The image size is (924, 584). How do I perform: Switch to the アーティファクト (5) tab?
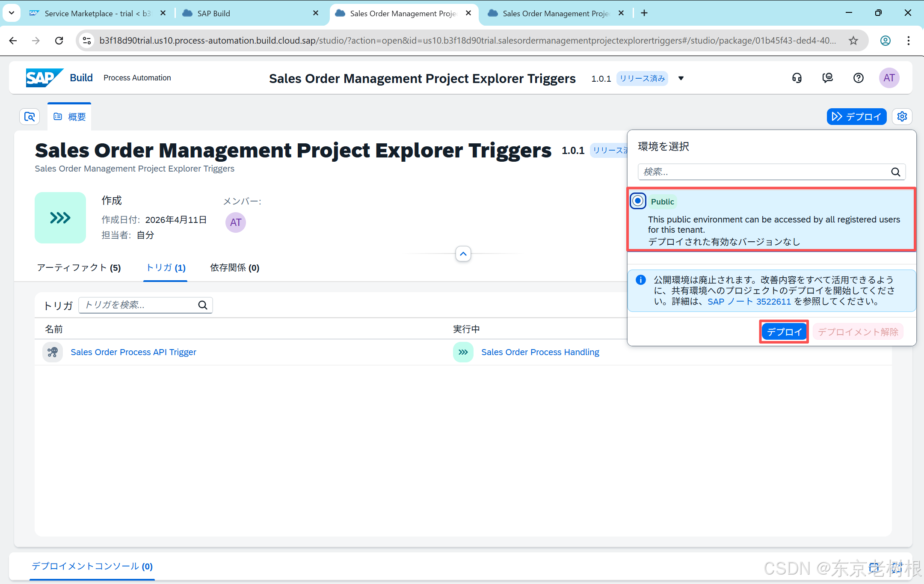click(x=79, y=268)
